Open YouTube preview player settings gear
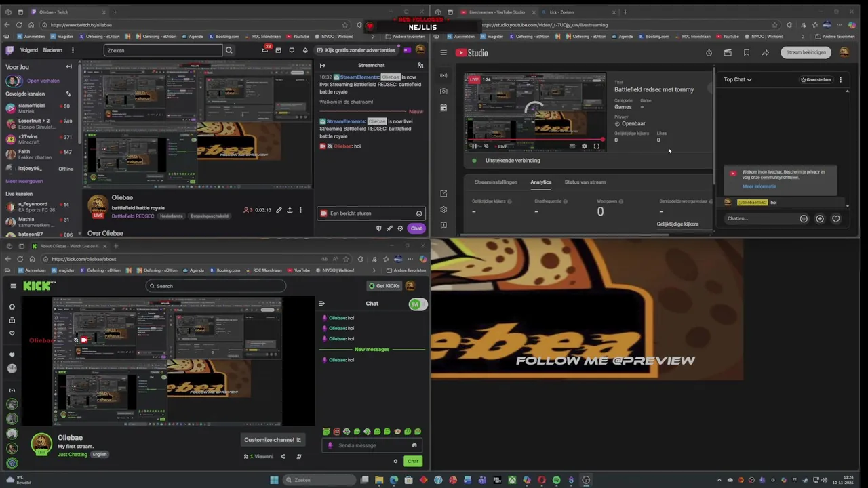Screen dimensions: 868x488 point(585,146)
